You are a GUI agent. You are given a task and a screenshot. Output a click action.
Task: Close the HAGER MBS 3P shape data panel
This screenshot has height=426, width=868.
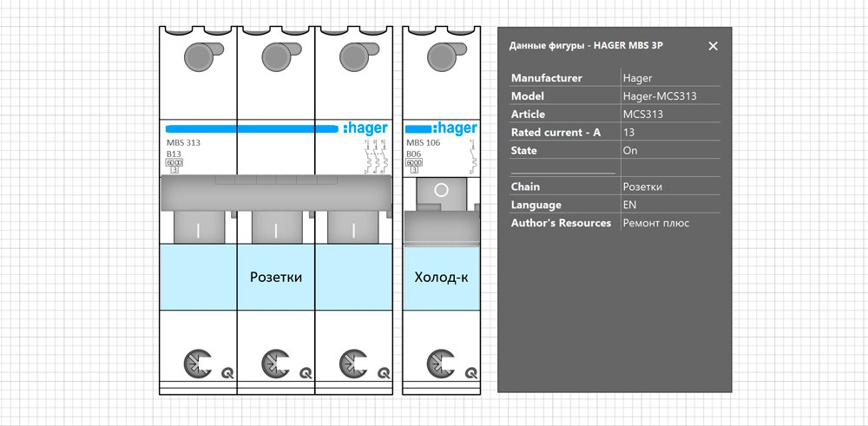[713, 46]
